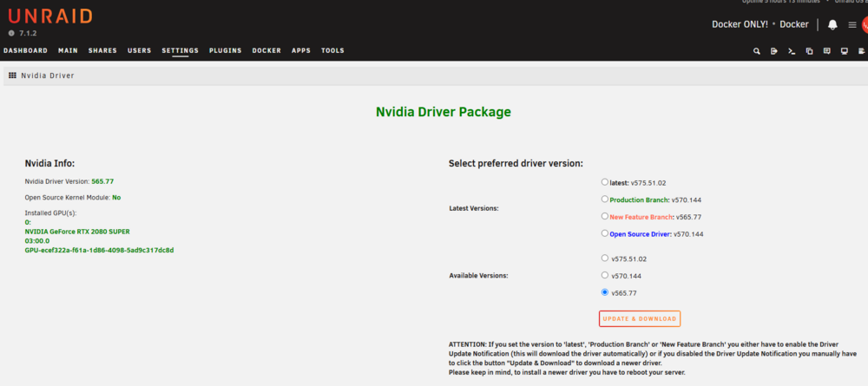Click the Nvidia Driver Package heading
Screen dimensions: 868x386
444,112
